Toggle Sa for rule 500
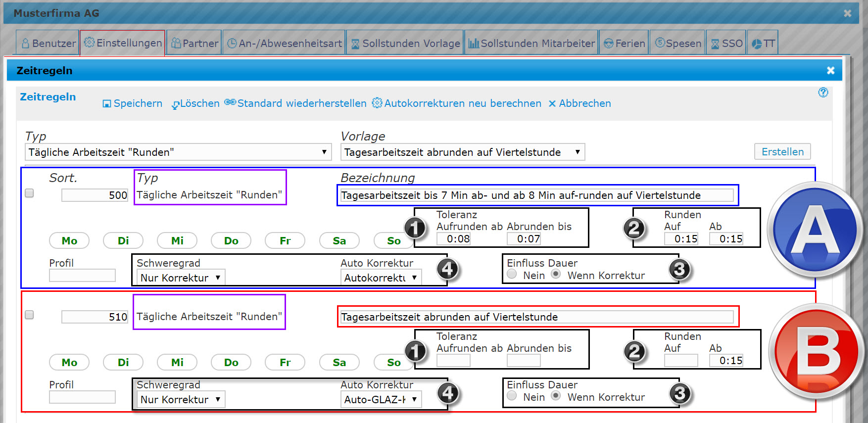The width and height of the screenshot is (868, 423). [x=339, y=240]
